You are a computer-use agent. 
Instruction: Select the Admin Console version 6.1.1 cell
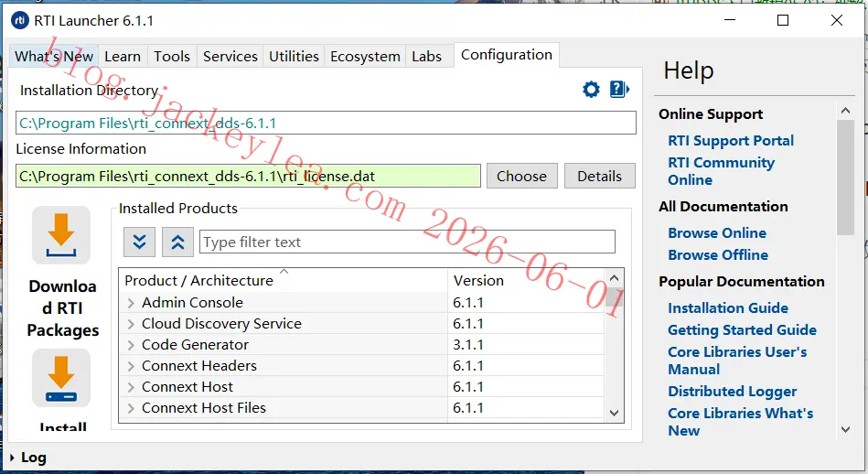point(526,303)
